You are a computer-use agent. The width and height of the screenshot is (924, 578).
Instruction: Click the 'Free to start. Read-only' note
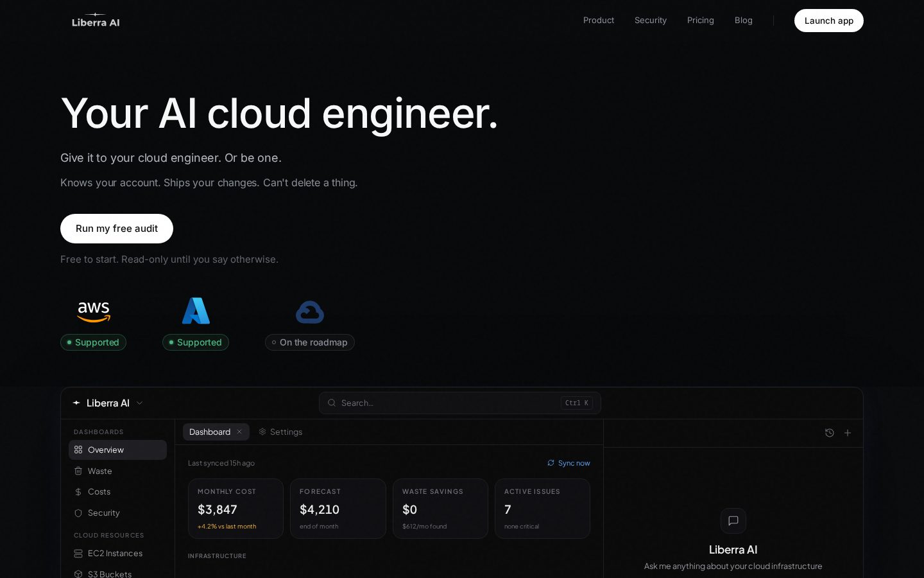(169, 259)
